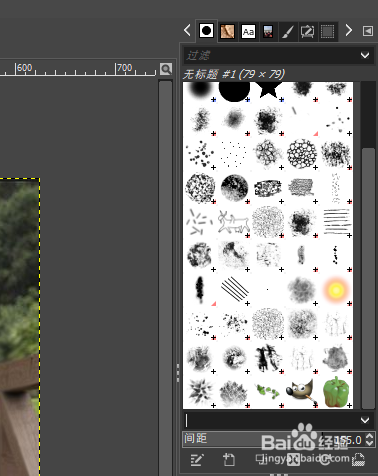Click the canvas vertical scrollbar
This screenshot has height=476, width=378.
point(165,277)
